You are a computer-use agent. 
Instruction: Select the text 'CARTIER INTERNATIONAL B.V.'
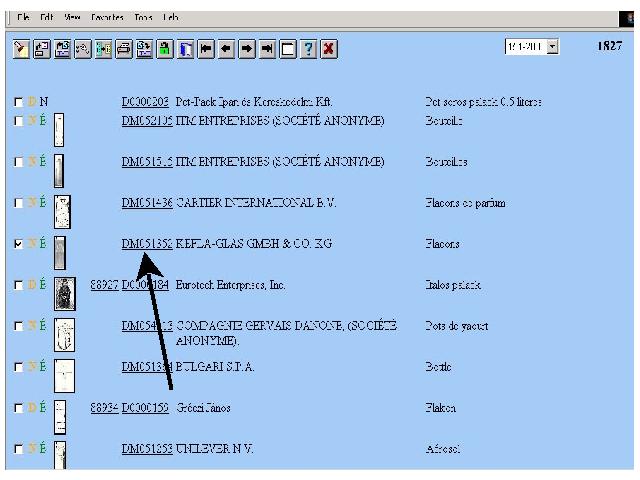tap(256, 203)
